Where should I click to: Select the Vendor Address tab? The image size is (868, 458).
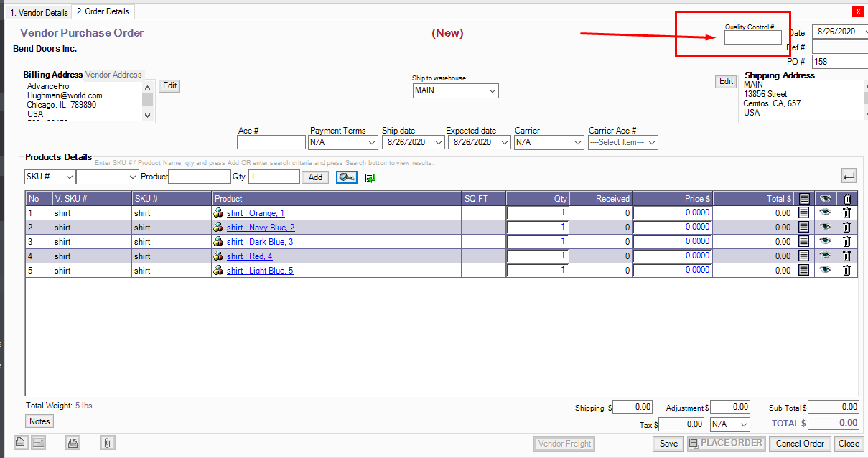click(x=113, y=75)
